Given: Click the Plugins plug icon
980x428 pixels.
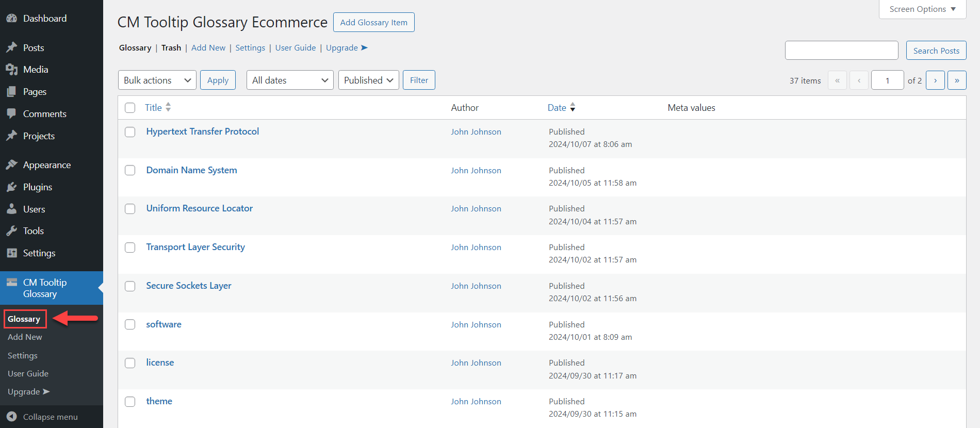Looking at the screenshot, I should [11, 187].
